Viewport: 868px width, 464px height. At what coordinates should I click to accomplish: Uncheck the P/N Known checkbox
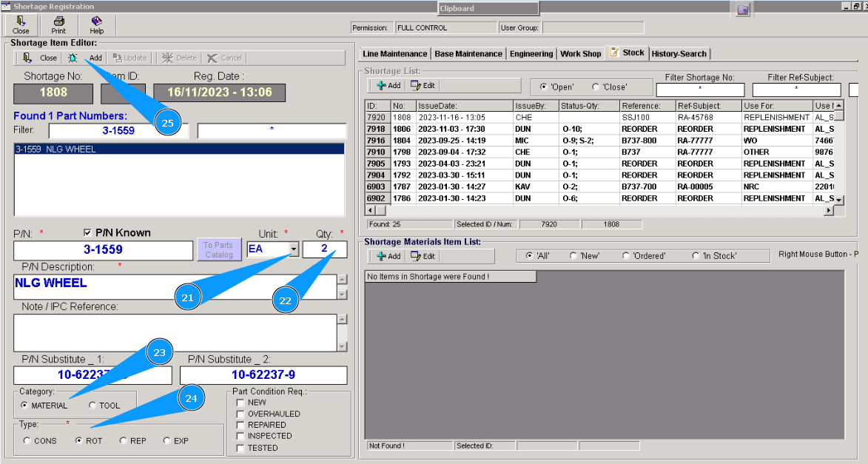click(90, 233)
